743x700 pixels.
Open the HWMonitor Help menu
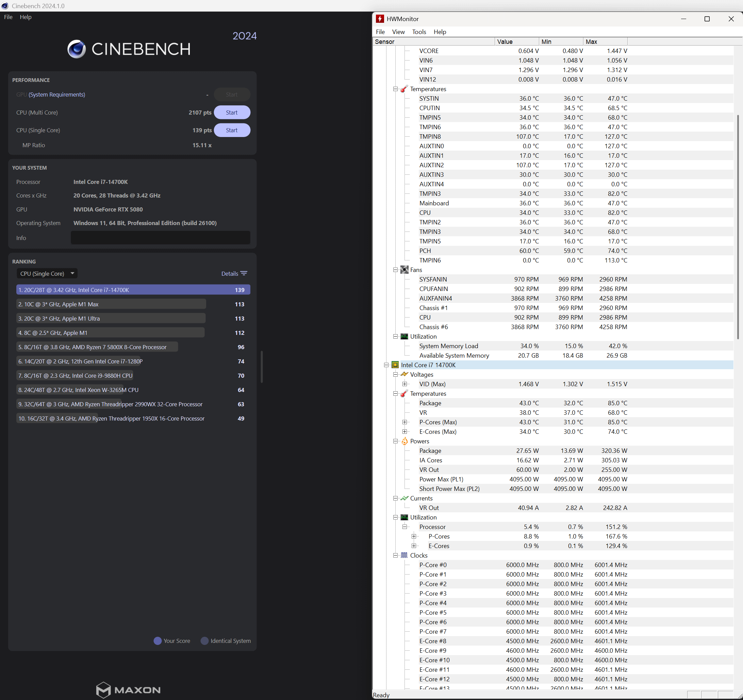[440, 32]
